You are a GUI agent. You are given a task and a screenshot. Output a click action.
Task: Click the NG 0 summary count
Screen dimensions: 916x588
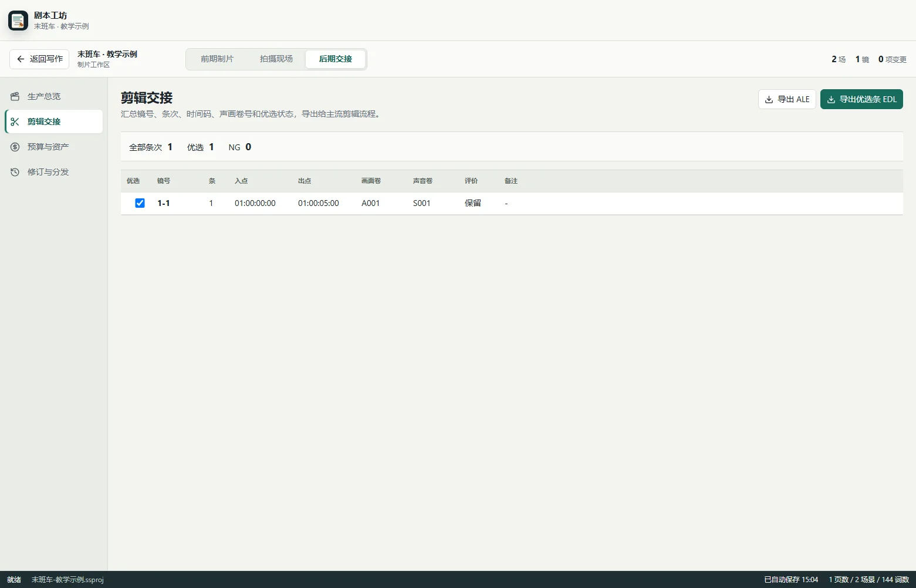tap(240, 147)
